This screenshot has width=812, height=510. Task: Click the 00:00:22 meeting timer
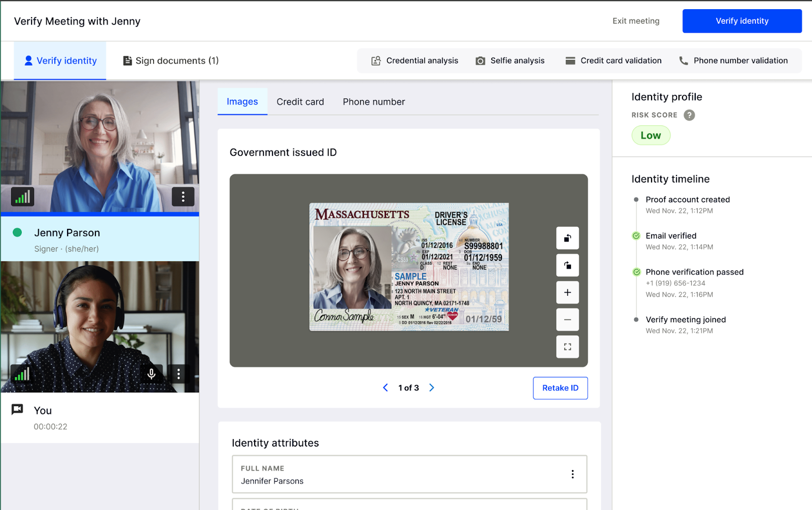[50, 427]
